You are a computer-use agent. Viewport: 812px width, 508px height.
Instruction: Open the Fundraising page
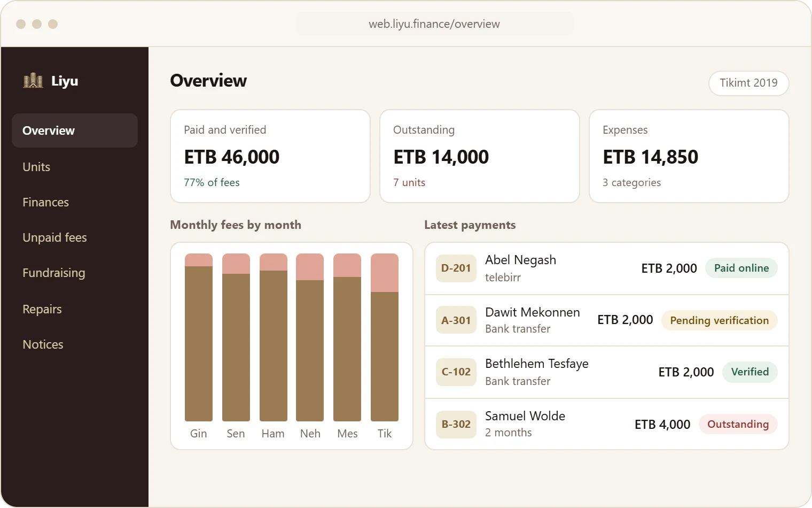point(54,273)
